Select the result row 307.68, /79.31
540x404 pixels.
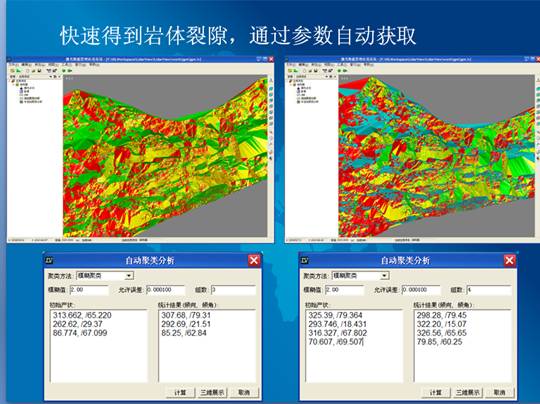(186, 315)
